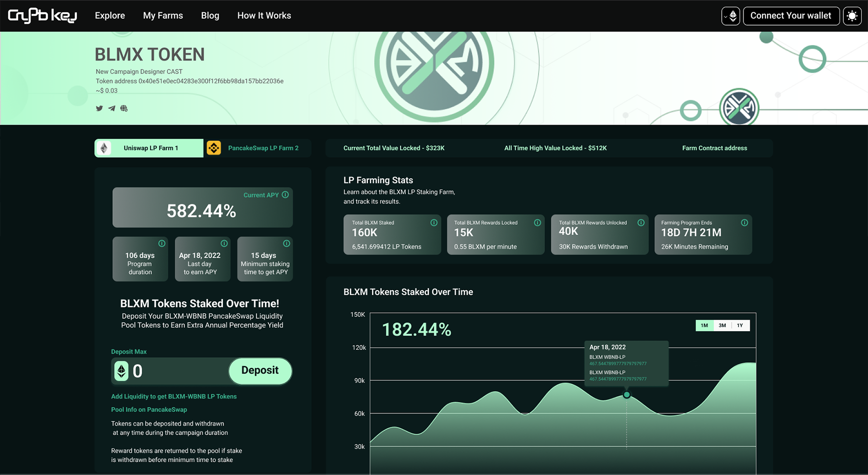Click the Deposit Max link
868x475 pixels.
(129, 351)
